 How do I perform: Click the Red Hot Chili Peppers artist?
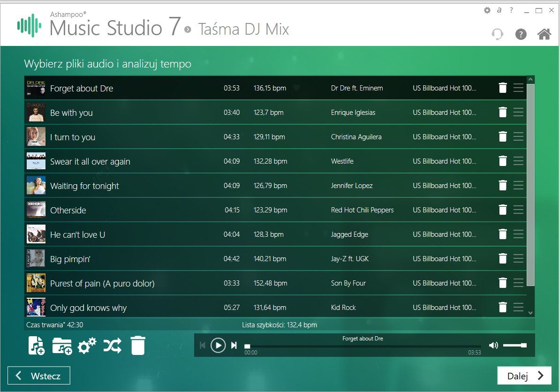pyautogui.click(x=362, y=210)
